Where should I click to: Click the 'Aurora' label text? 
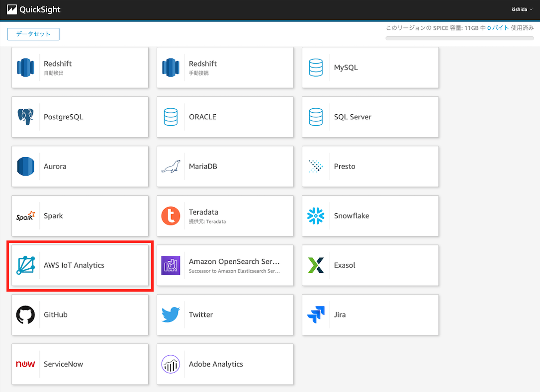click(55, 166)
